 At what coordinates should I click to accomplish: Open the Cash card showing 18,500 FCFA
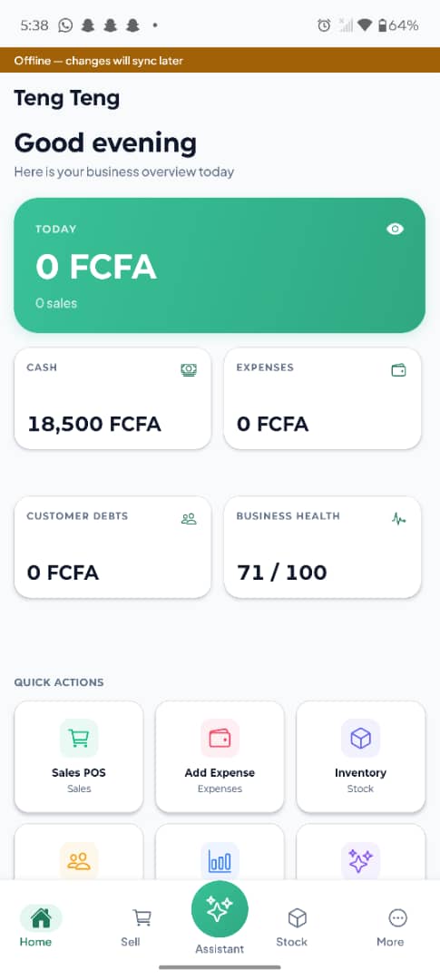click(x=112, y=398)
